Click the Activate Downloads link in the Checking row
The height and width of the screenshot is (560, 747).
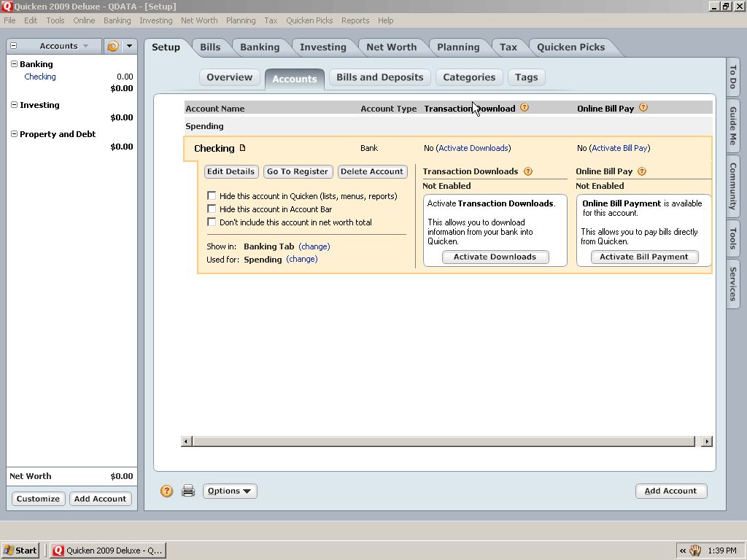473,148
